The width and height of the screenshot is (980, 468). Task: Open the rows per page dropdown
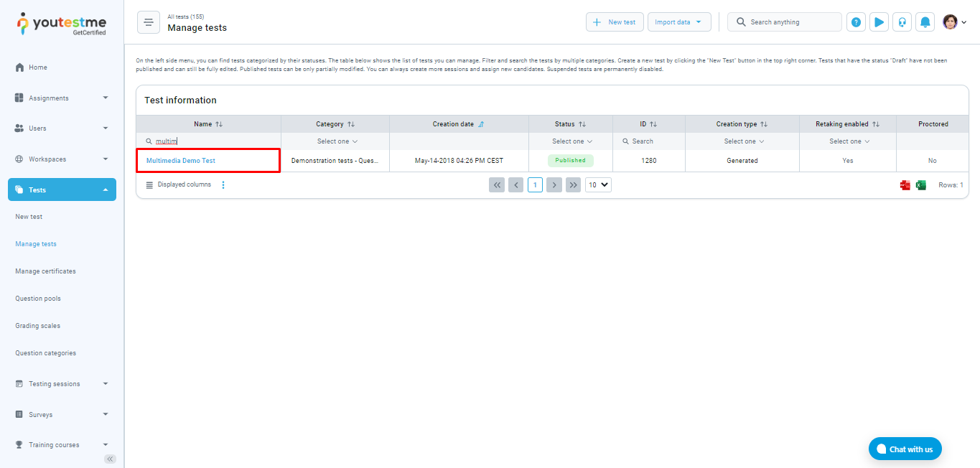[x=598, y=185]
